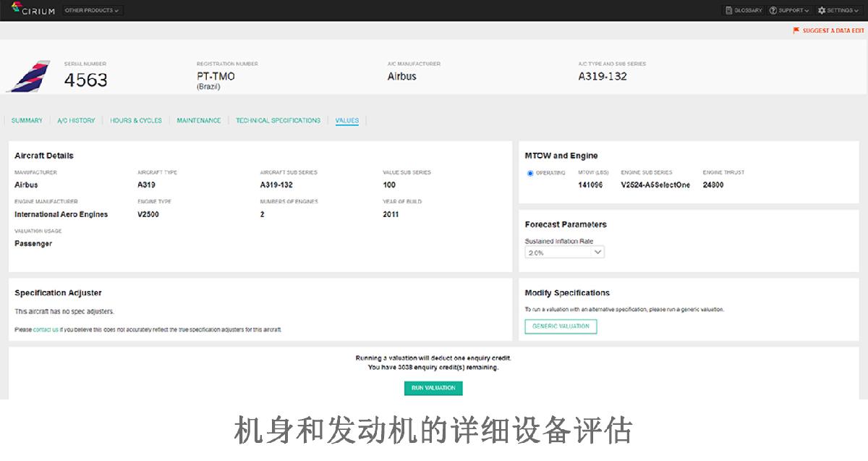Click International Aero Engines value
Viewport: 868px width, 461px height.
tap(61, 214)
